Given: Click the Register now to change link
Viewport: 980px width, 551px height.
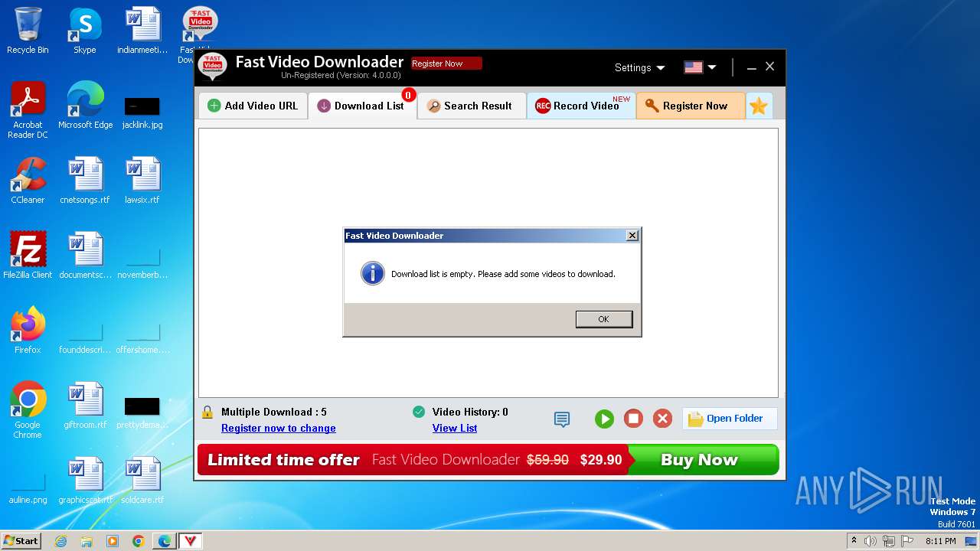Looking at the screenshot, I should pos(279,428).
